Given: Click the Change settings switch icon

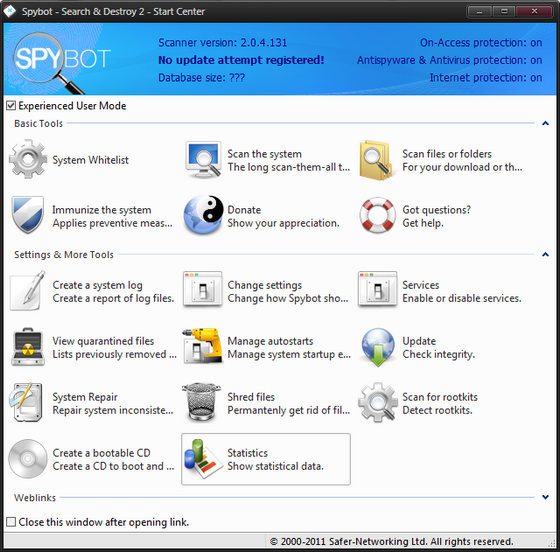Looking at the screenshot, I should pyautogui.click(x=202, y=289).
